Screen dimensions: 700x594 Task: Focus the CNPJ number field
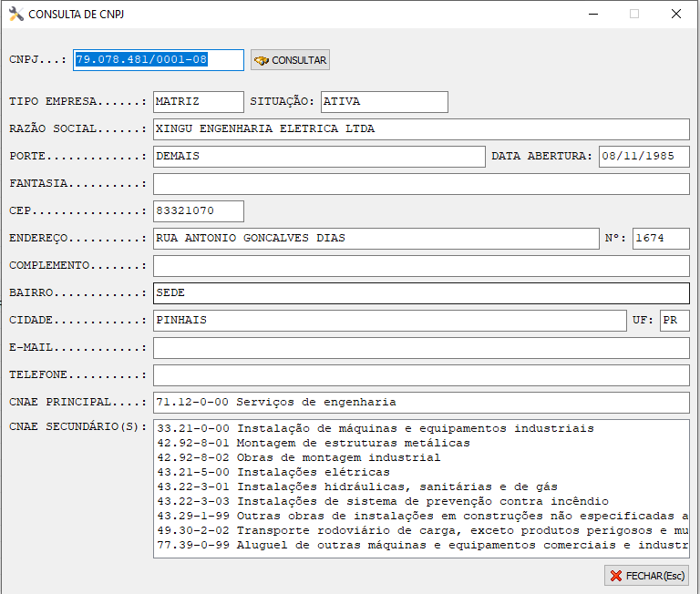(159, 60)
